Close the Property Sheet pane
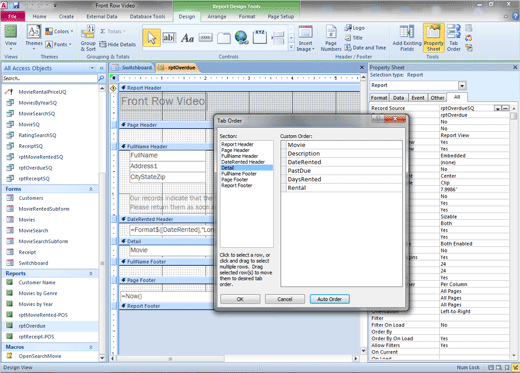Image resolution: width=520 pixels, height=373 pixels. point(515,67)
